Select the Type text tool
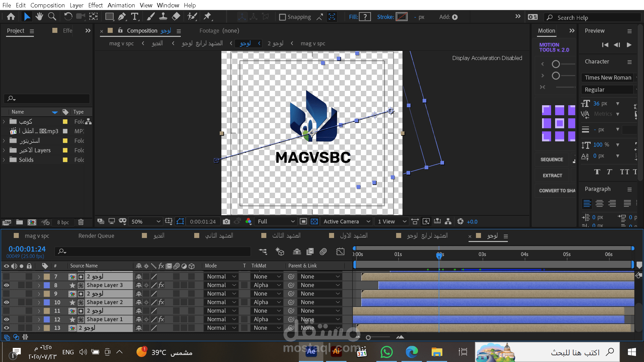The image size is (644, 362). pos(135,16)
